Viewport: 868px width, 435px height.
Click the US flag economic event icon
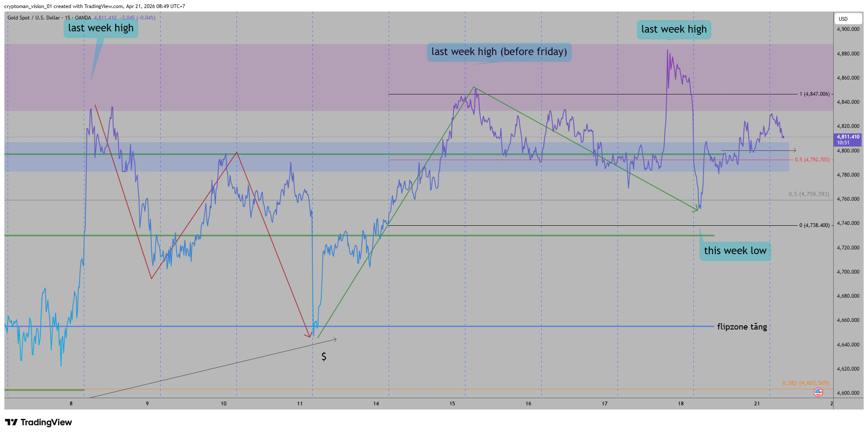click(818, 392)
